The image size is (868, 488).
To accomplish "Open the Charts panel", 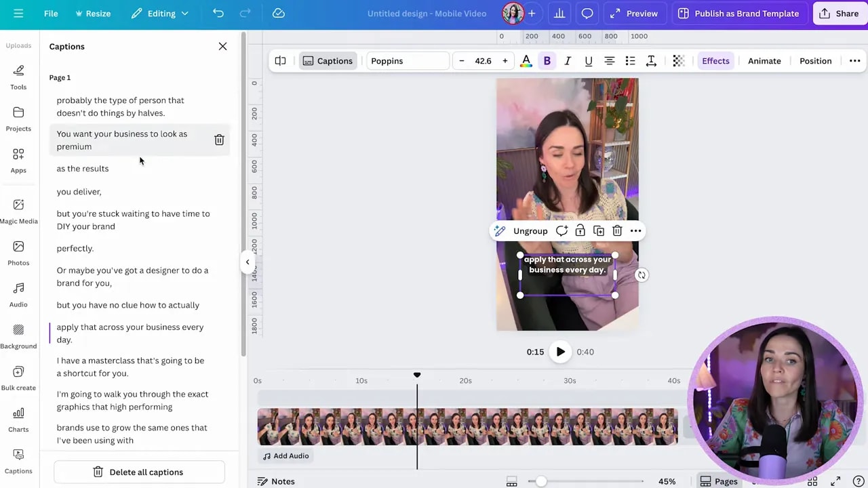I will point(18,418).
